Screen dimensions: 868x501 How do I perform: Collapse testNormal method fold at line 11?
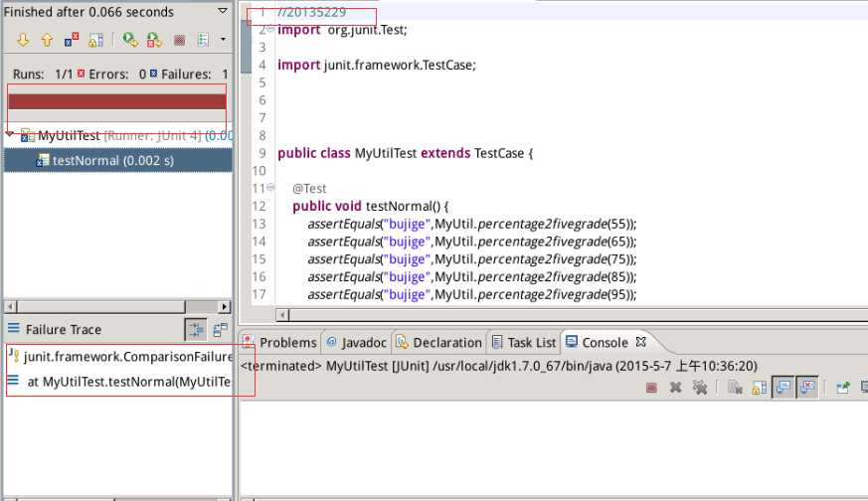point(270,188)
